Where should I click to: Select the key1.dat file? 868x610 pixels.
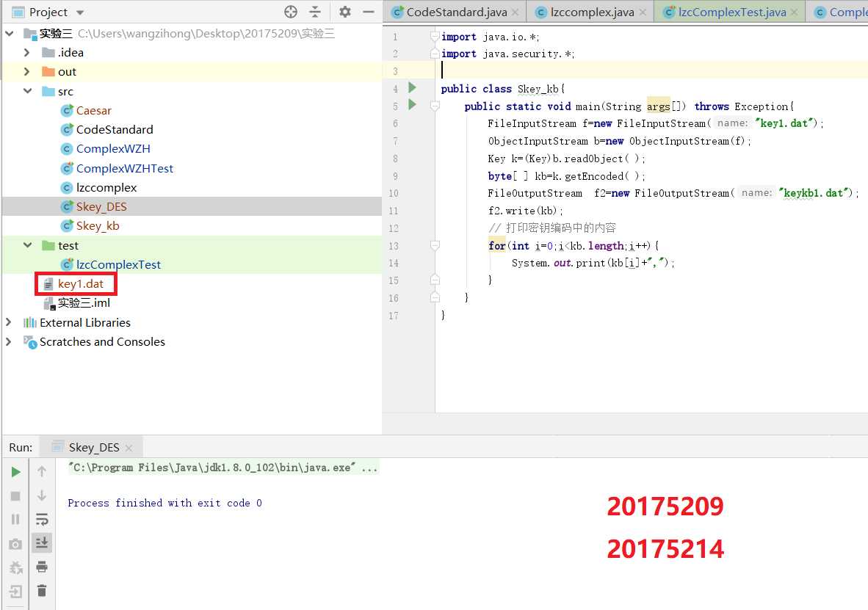coord(80,284)
